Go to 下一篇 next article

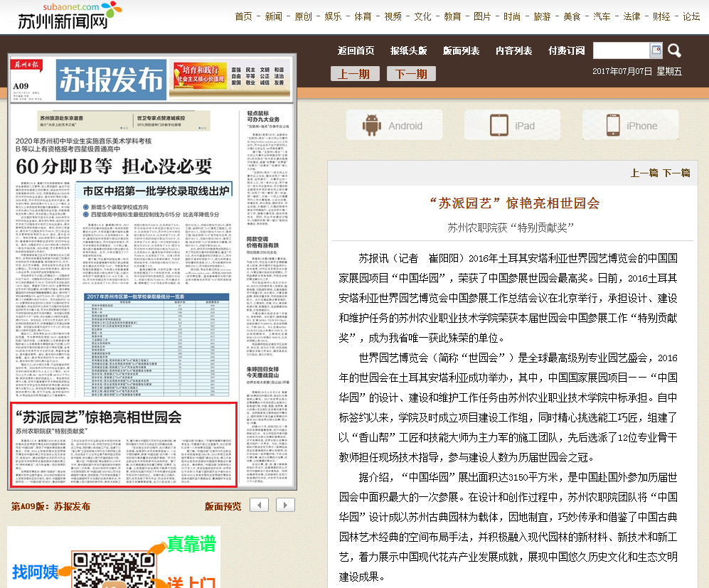[x=676, y=173]
